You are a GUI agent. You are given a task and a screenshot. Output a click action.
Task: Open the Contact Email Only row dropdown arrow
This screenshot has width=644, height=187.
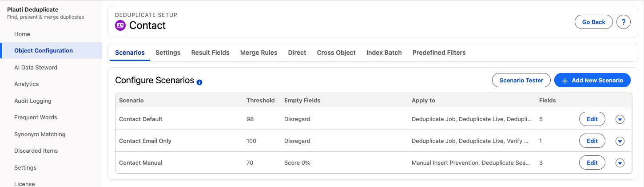point(620,141)
